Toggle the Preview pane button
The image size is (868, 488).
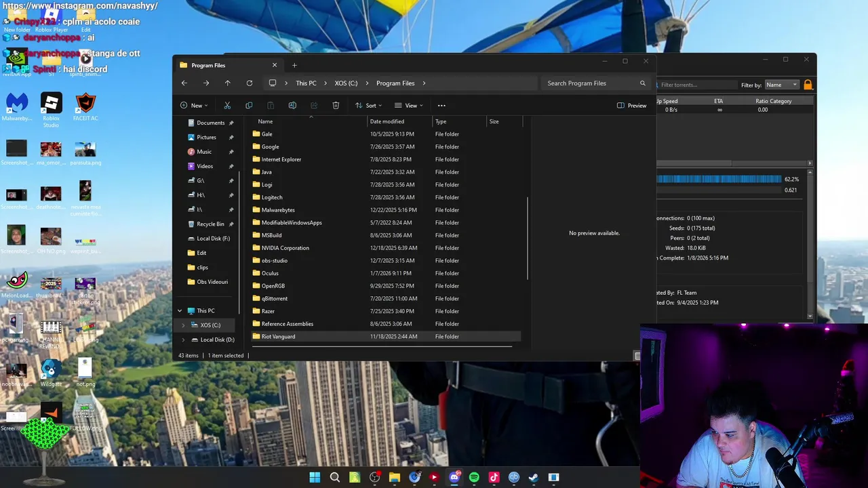pos(631,105)
